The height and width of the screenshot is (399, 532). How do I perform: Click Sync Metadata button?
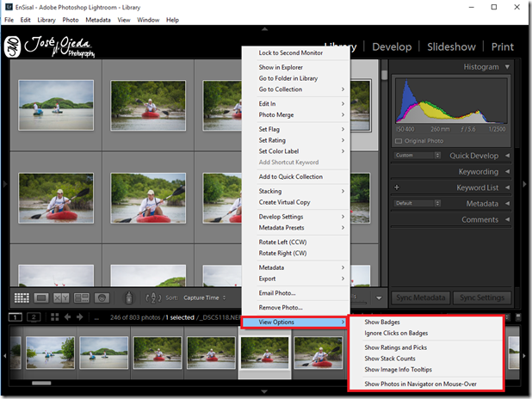(x=421, y=298)
